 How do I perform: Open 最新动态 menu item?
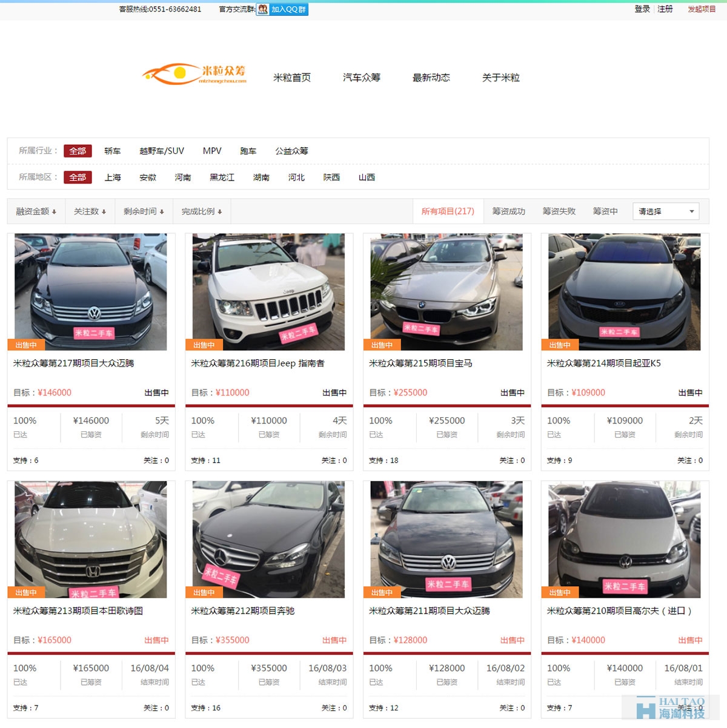tap(431, 78)
